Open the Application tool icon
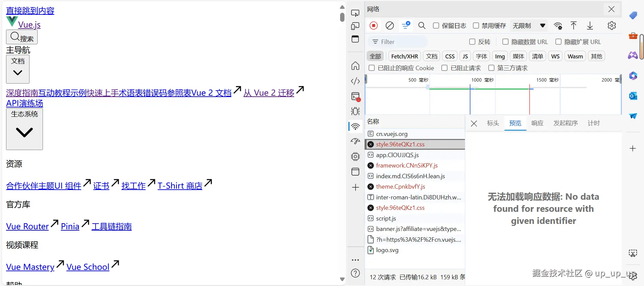Viewport: 644px width, 286px height. pos(355,172)
